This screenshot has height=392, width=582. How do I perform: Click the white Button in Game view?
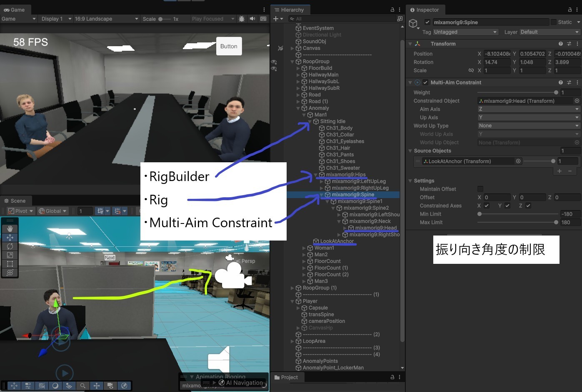click(x=229, y=46)
